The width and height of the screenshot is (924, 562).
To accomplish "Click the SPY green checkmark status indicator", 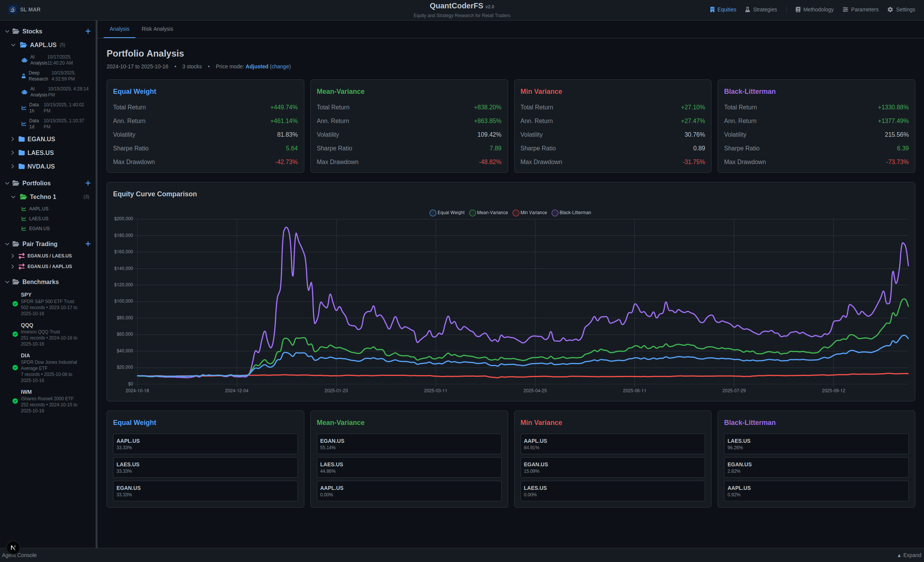I will click(14, 304).
